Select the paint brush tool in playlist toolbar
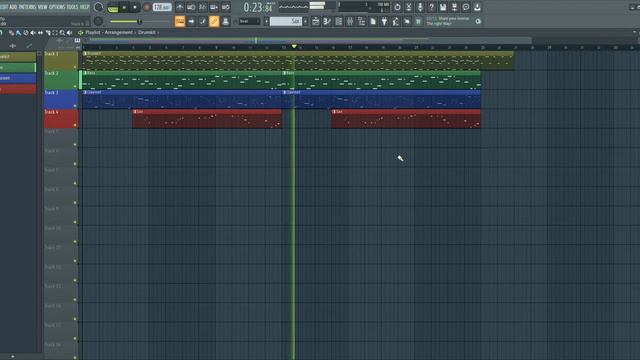The image size is (640, 360). 18,33
